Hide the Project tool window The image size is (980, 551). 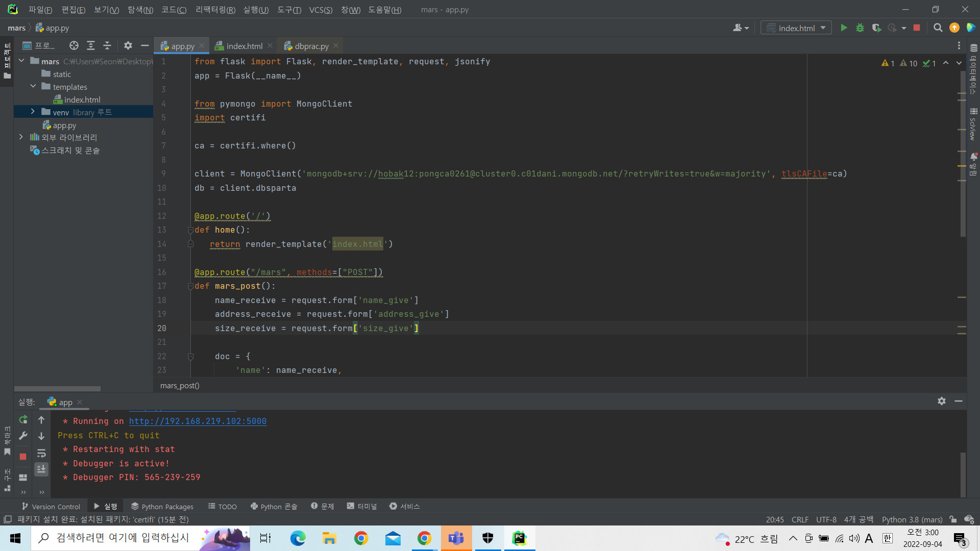tap(145, 46)
